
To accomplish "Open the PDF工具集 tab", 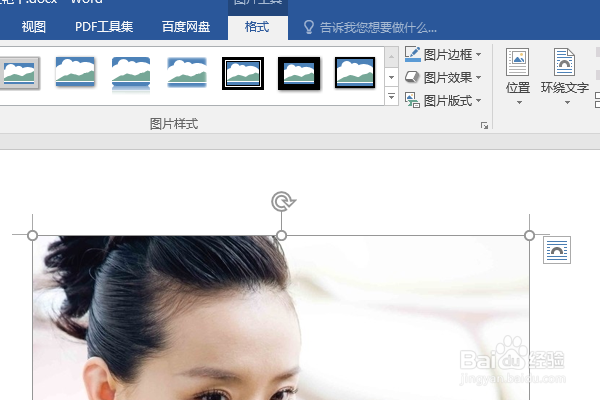I will [104, 27].
